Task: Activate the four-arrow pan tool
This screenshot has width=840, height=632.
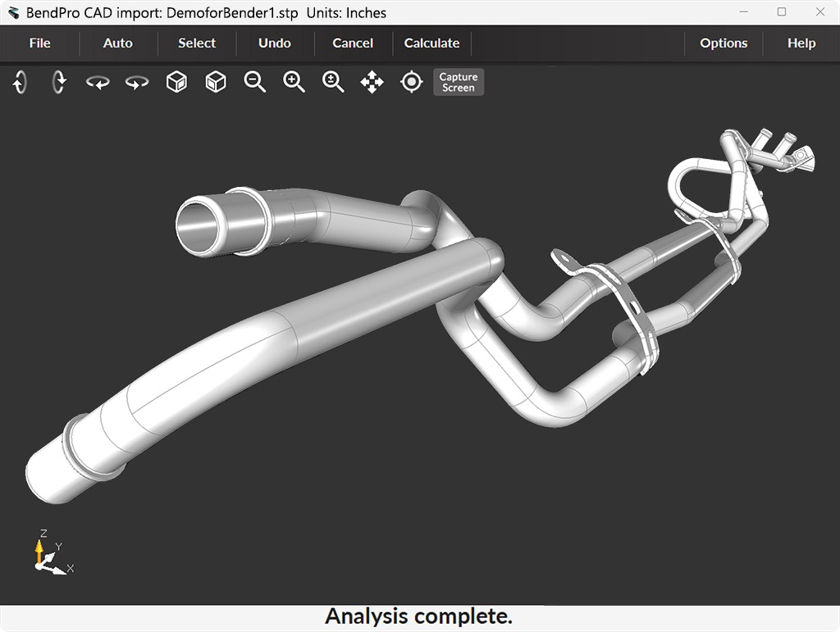Action: point(372,82)
